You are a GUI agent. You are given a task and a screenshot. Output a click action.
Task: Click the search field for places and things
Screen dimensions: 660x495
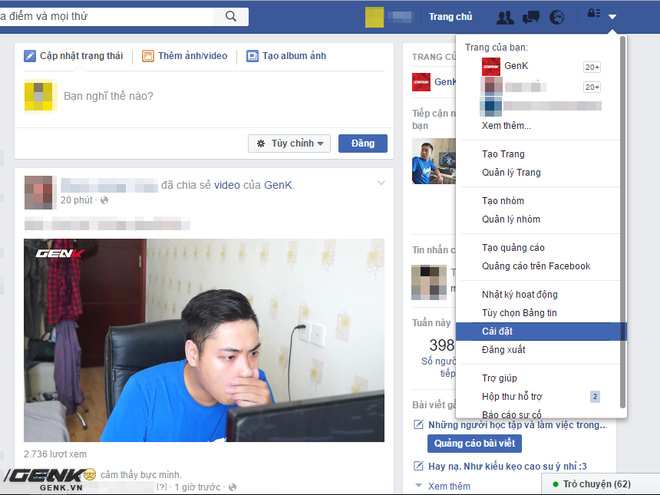click(107, 16)
